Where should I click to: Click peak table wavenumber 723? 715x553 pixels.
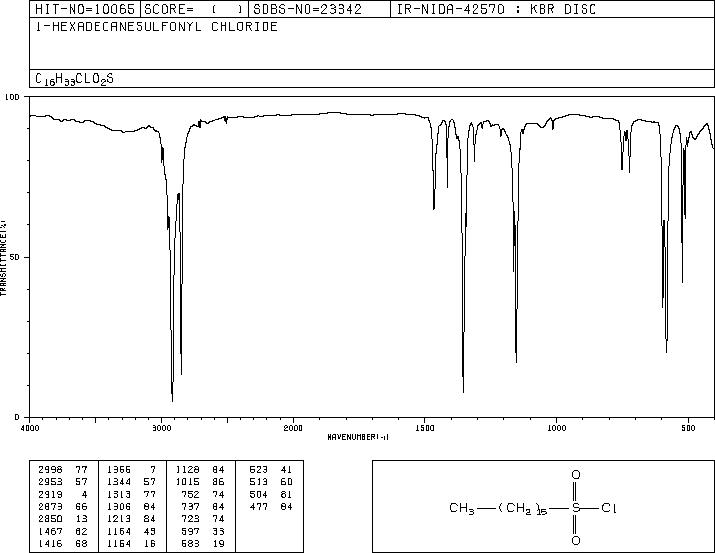pos(191,519)
